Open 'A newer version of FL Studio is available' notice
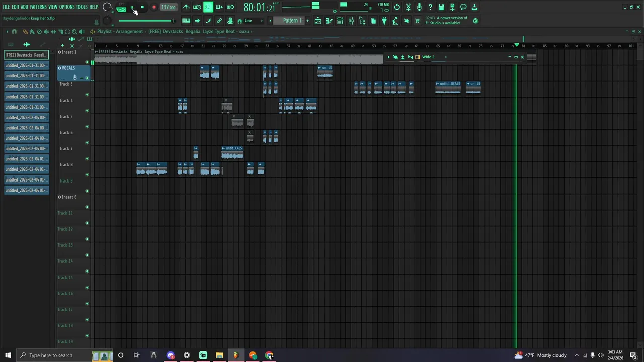This screenshot has width=644, height=362. click(x=446, y=20)
